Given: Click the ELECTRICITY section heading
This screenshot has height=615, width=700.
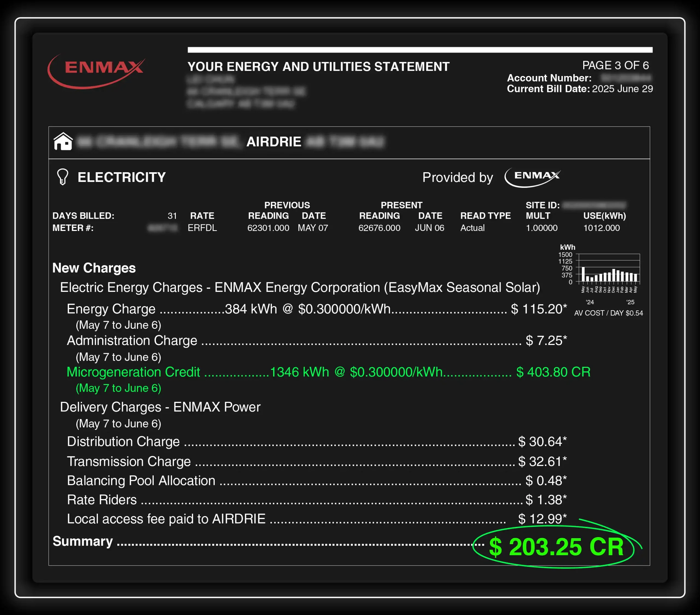Looking at the screenshot, I should tap(122, 177).
